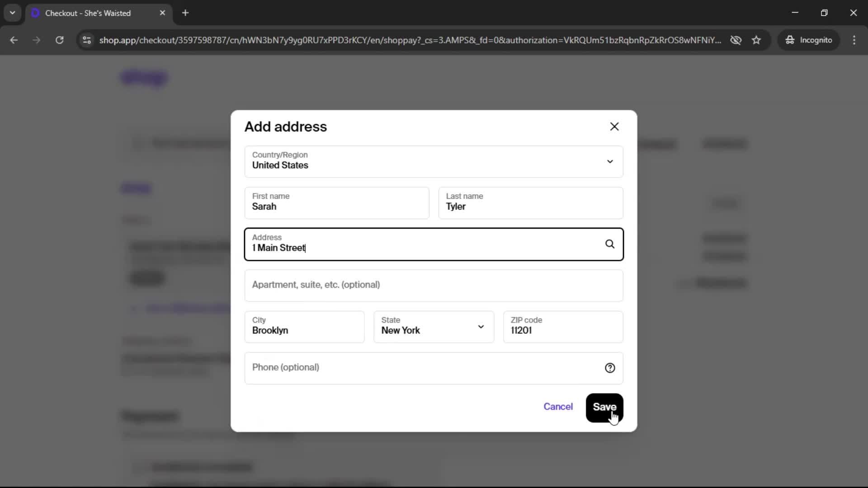Click the address search magnifier icon
Viewport: 868px width, 488px height.
(x=609, y=244)
